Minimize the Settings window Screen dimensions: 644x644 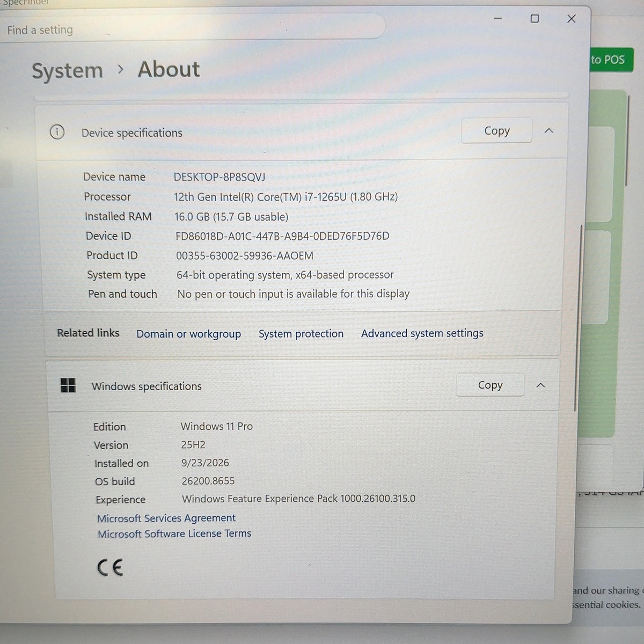coord(498,19)
